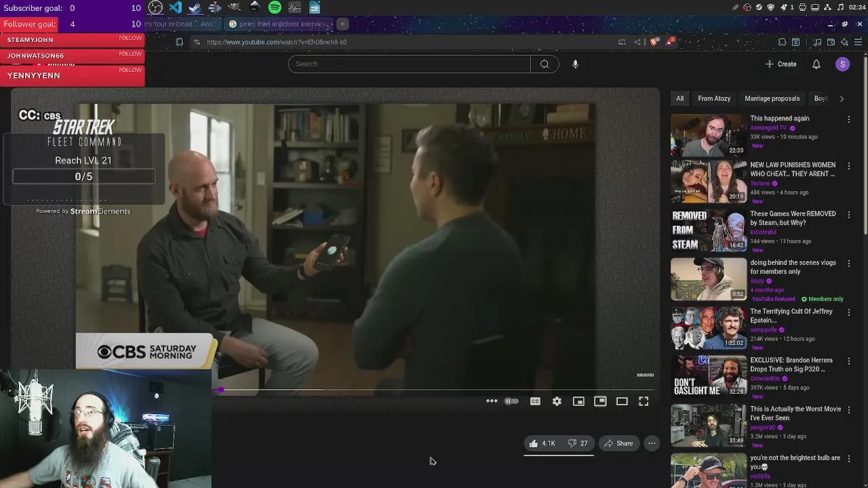Select the All filter chip
This screenshot has height=488, width=868.
tap(679, 98)
